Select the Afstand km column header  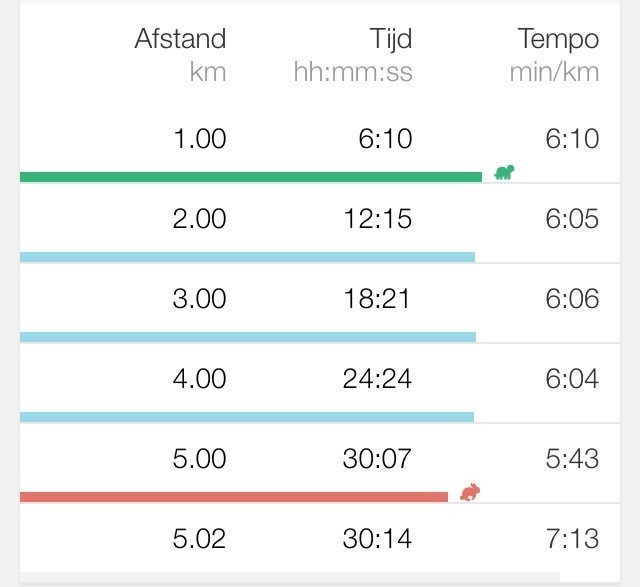[x=181, y=54]
